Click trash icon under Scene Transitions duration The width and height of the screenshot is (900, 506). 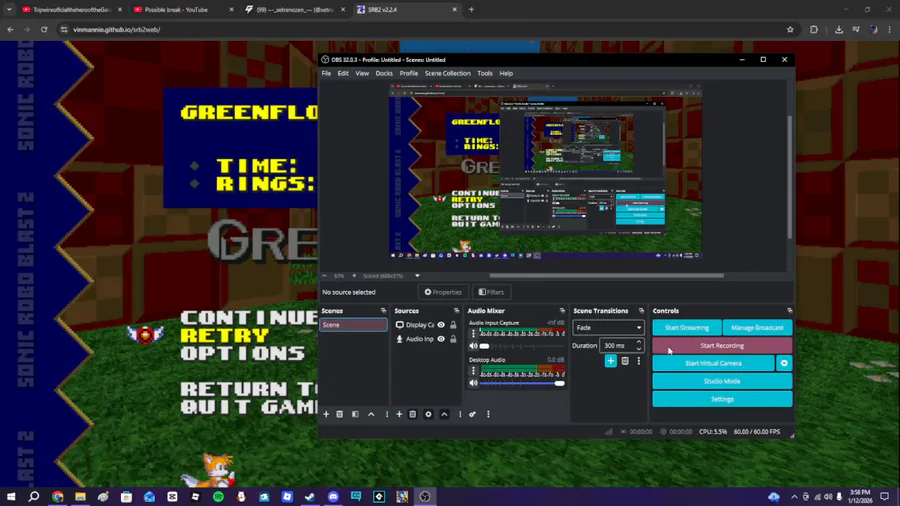coord(625,361)
